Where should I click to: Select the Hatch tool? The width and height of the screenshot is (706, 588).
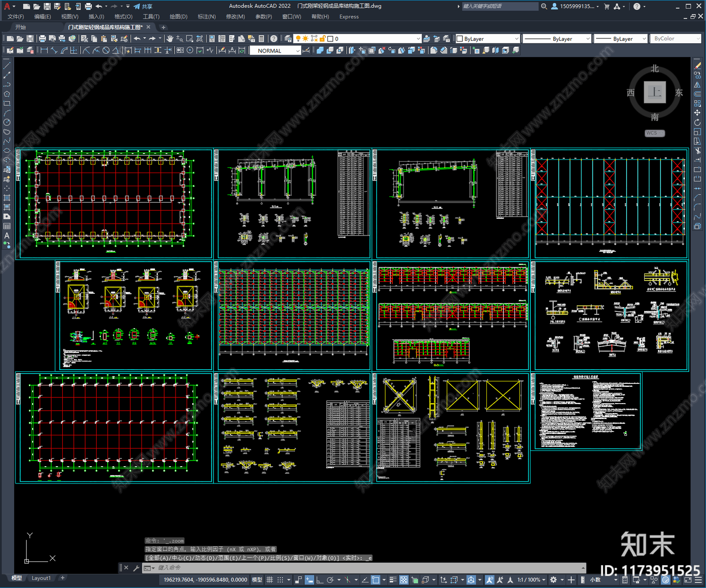[x=7, y=198]
